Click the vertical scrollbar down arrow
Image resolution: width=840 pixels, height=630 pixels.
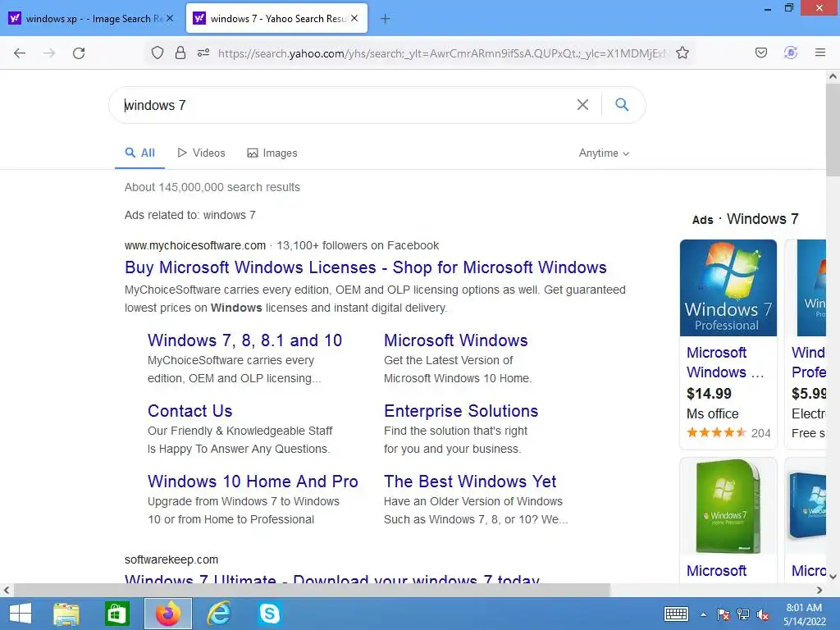coord(833,577)
